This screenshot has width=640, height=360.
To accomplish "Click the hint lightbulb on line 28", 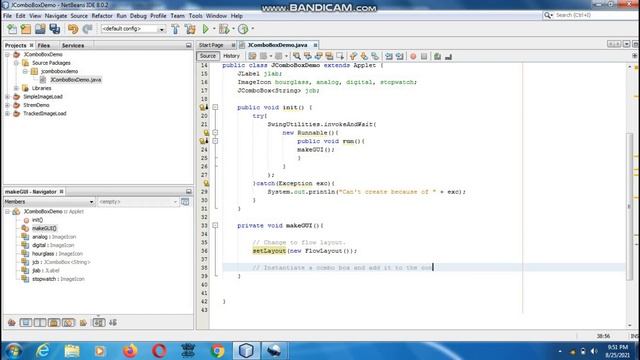I will point(206,183).
